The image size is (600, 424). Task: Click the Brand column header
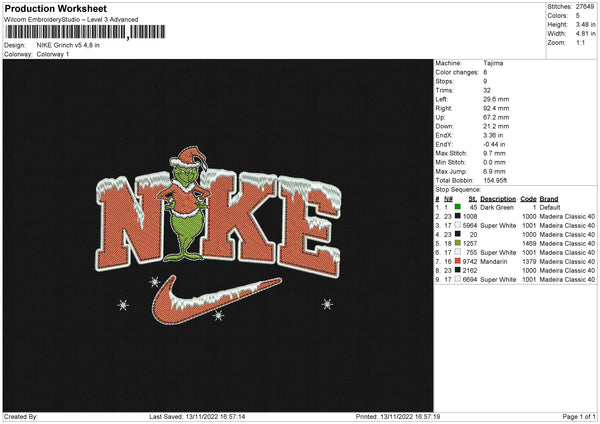(x=549, y=198)
